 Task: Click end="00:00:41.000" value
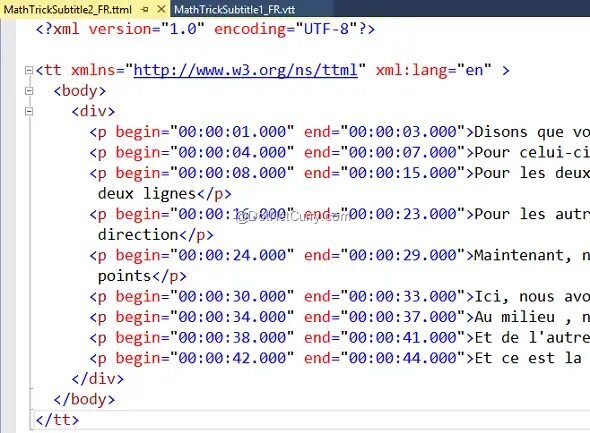[403, 338]
